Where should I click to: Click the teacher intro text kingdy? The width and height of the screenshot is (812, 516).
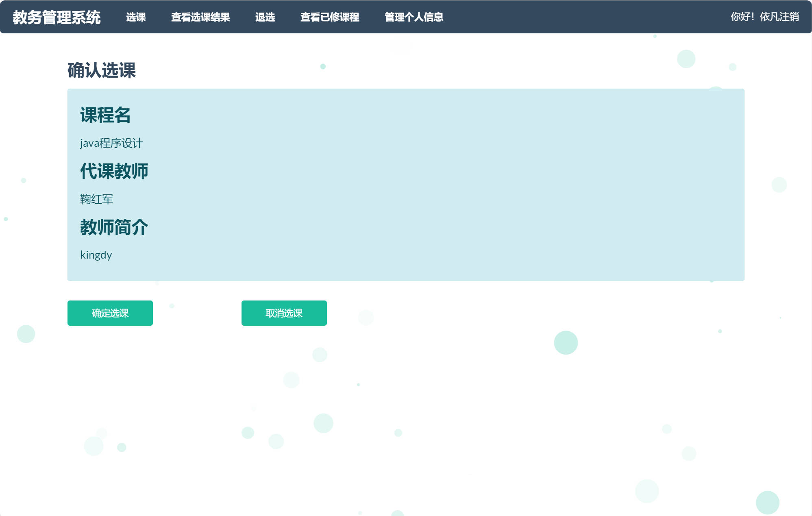(96, 255)
